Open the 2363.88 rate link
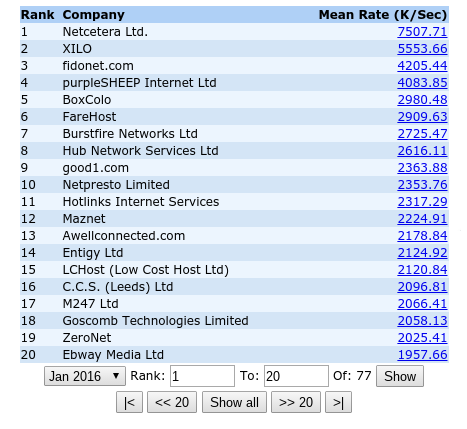The width and height of the screenshot is (467, 429). [422, 168]
